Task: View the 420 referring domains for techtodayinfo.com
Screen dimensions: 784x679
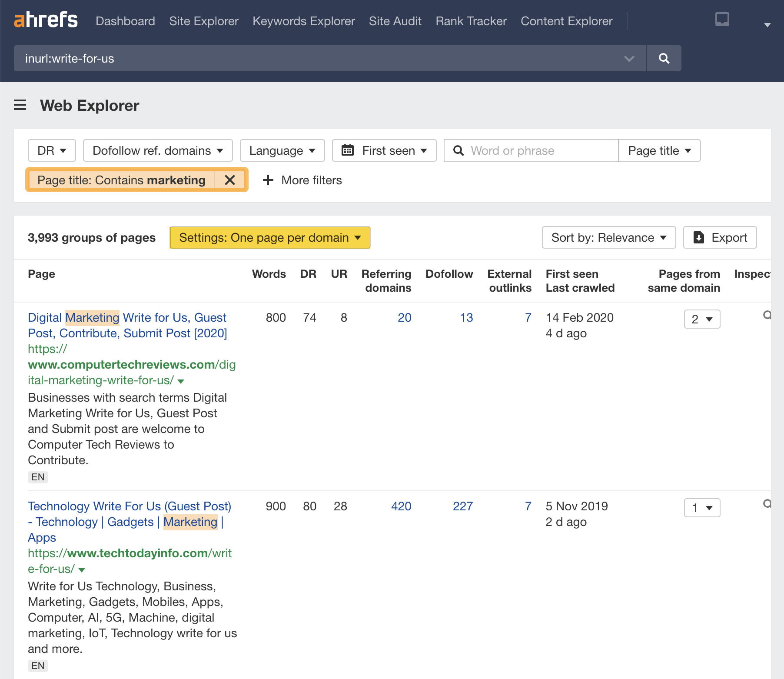Action: pos(400,506)
